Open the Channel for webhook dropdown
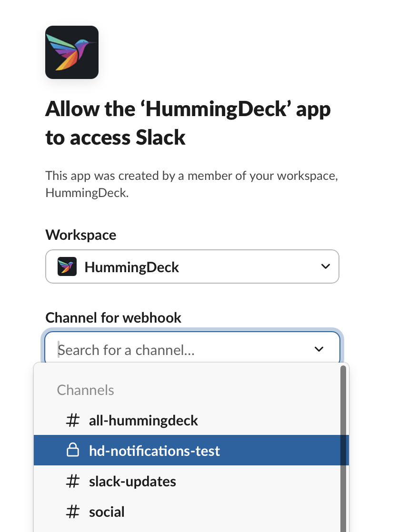Screen dimensions: 398x532 point(192,349)
